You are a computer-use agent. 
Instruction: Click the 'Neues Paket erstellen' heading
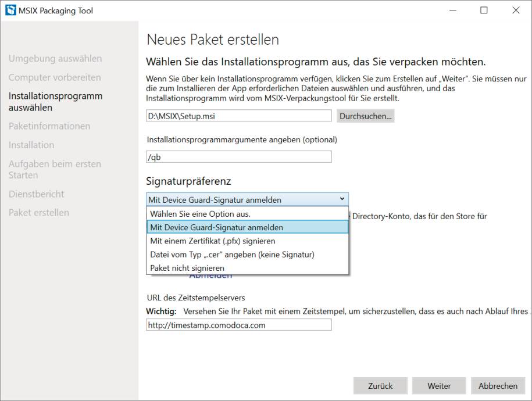click(x=213, y=40)
